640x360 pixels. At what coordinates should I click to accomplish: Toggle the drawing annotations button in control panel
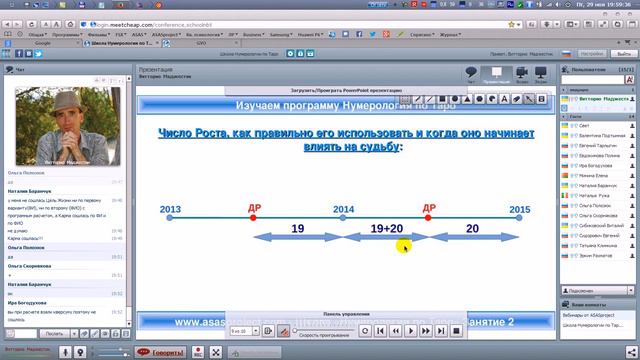tap(283, 331)
